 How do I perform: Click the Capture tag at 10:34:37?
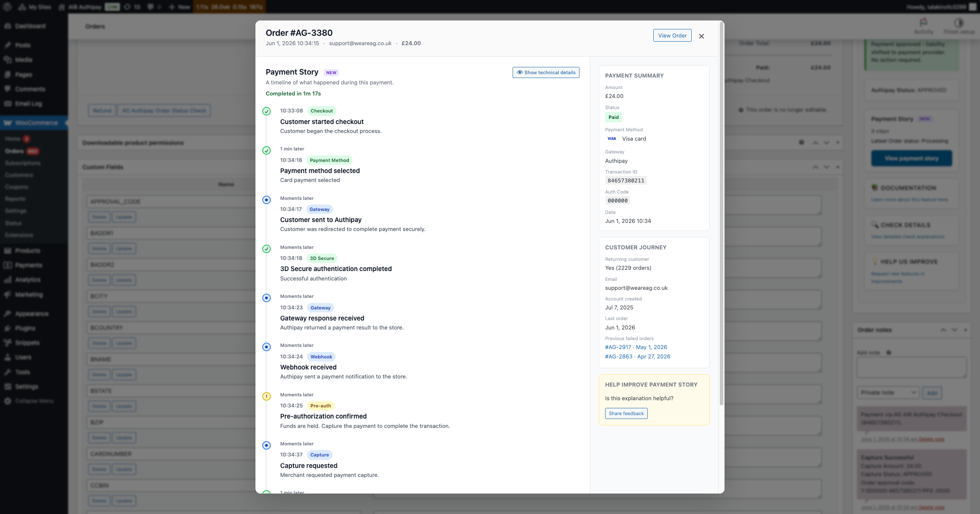320,455
